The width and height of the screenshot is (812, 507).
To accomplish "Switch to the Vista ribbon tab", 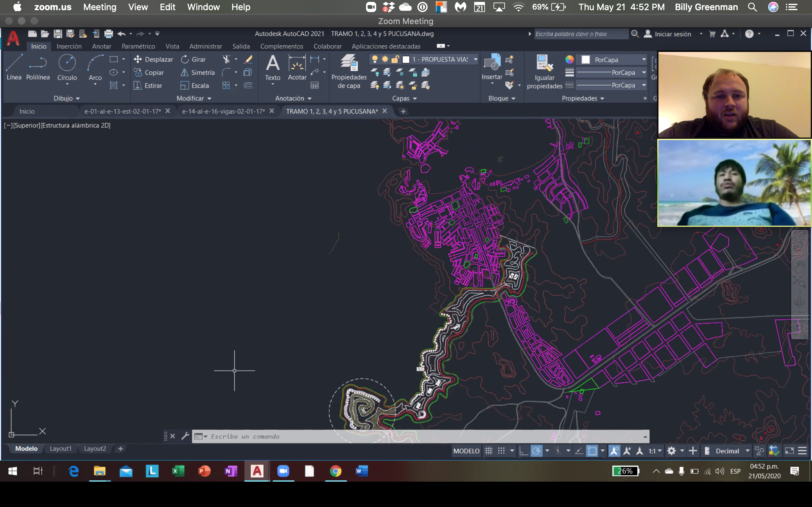I will (x=172, y=46).
